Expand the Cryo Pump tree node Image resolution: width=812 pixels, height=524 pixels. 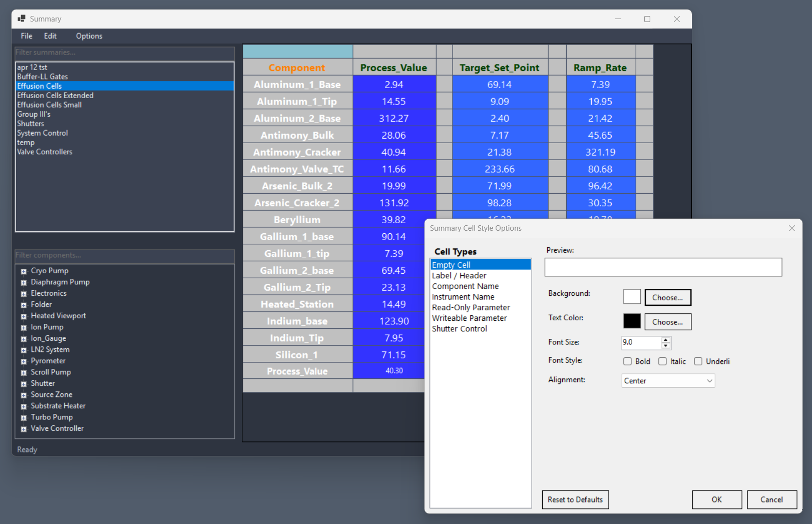(24, 271)
